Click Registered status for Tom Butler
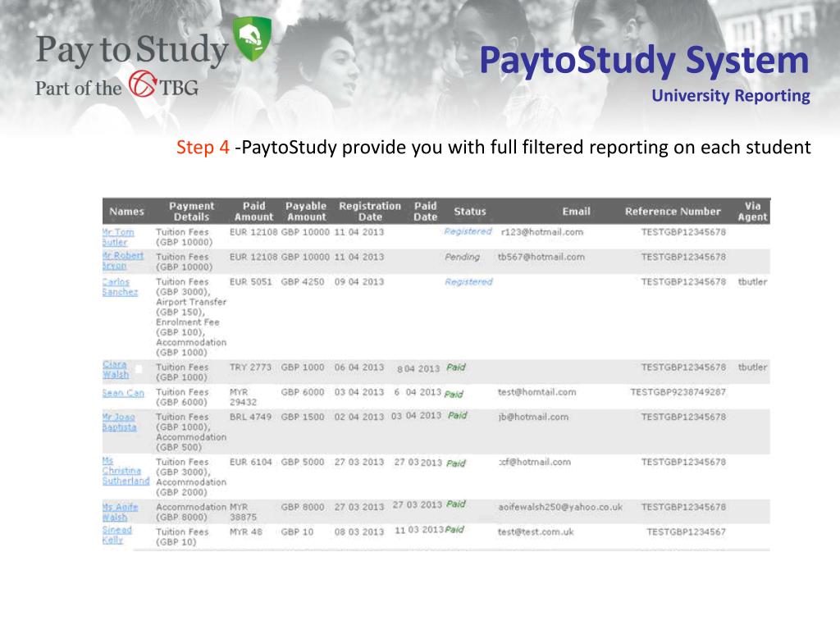Screen dimensions: 840x630 point(468,231)
